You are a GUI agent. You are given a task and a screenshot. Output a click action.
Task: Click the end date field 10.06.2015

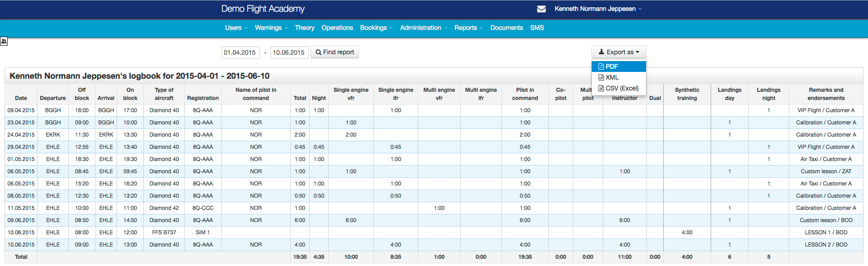point(289,52)
